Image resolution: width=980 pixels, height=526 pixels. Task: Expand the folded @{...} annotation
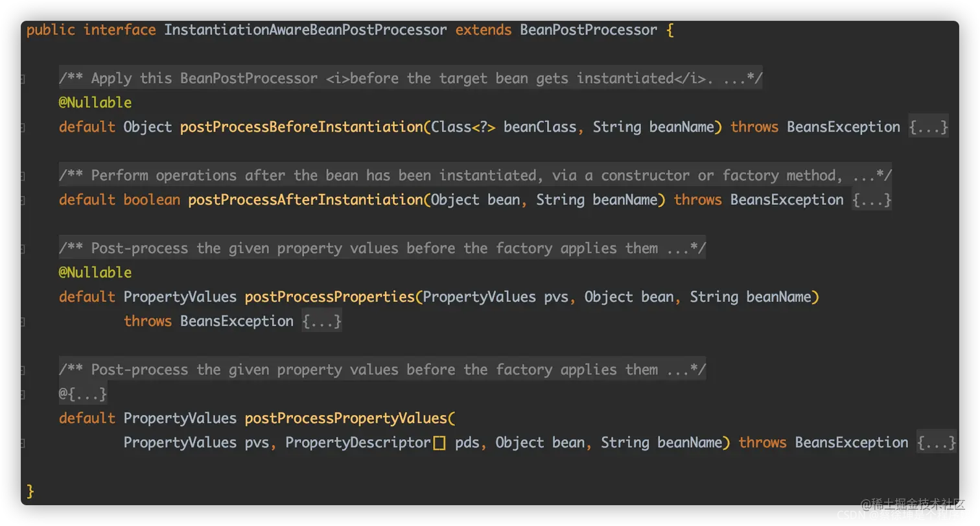pos(83,394)
